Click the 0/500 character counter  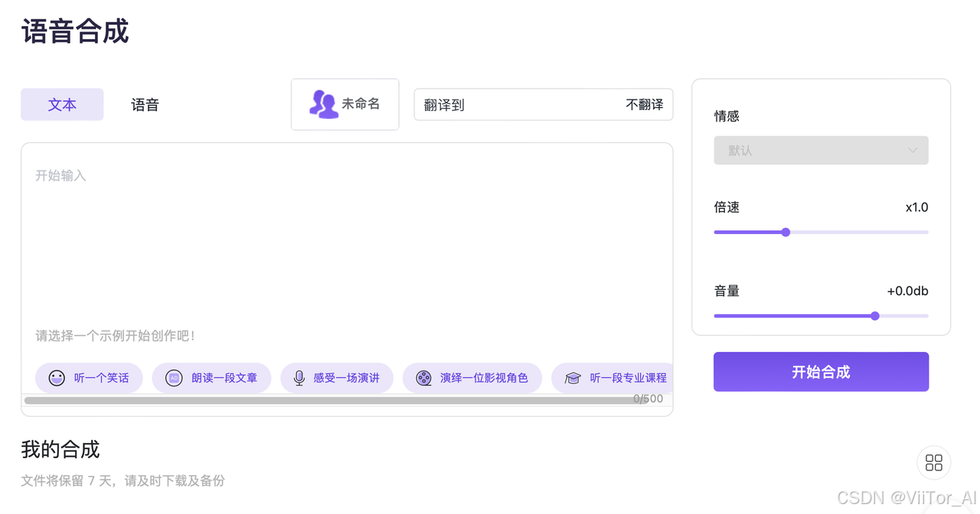(648, 399)
